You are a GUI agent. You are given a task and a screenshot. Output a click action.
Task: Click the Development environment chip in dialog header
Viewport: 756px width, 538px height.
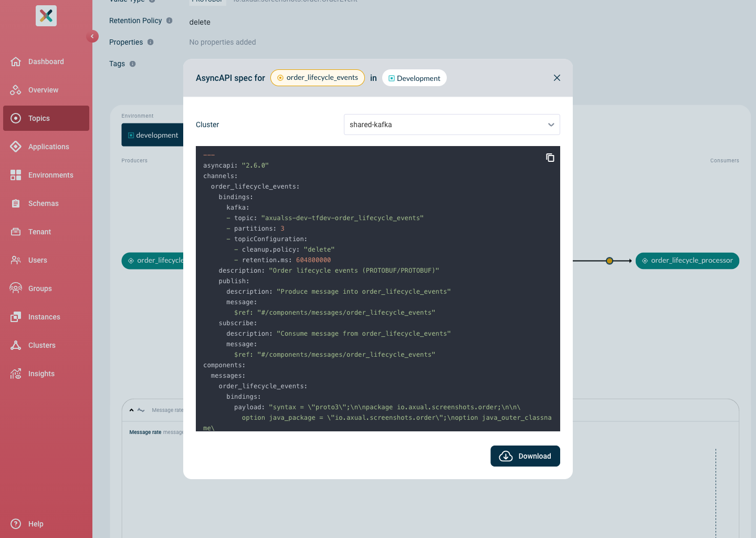(414, 78)
